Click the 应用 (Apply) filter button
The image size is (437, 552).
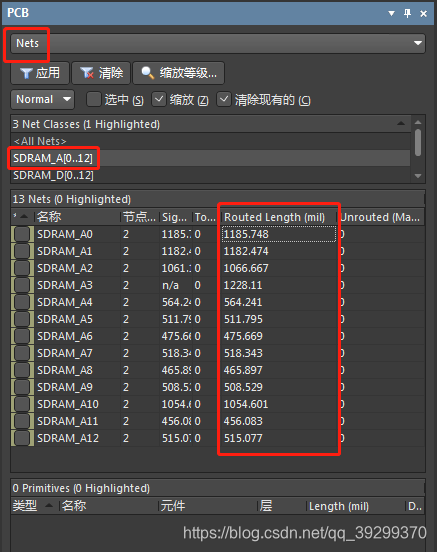[x=40, y=73]
